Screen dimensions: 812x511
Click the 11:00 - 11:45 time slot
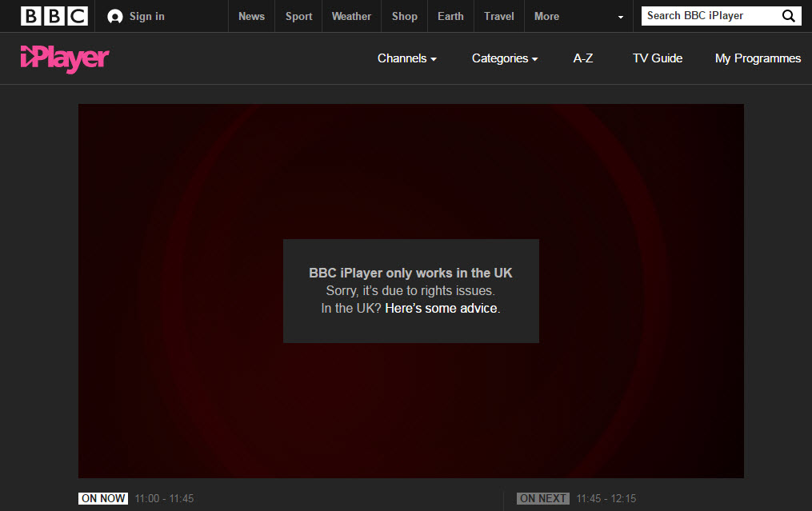tap(164, 498)
